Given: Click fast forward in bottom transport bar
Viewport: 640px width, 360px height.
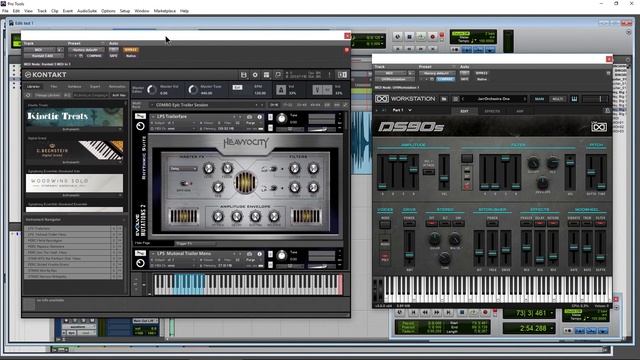Looking at the screenshot, I should point(437,312).
